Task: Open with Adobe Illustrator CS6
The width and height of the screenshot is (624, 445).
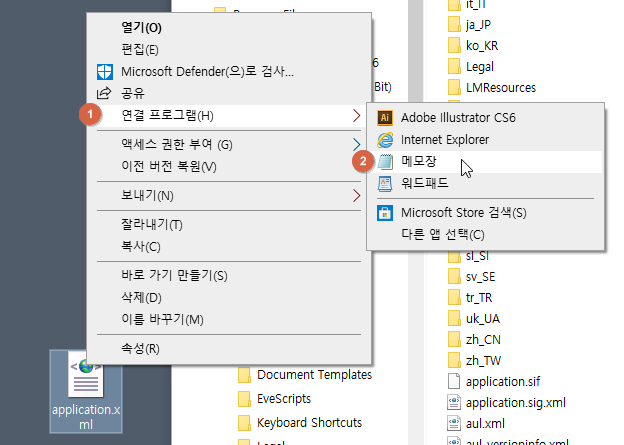Action: click(486, 118)
